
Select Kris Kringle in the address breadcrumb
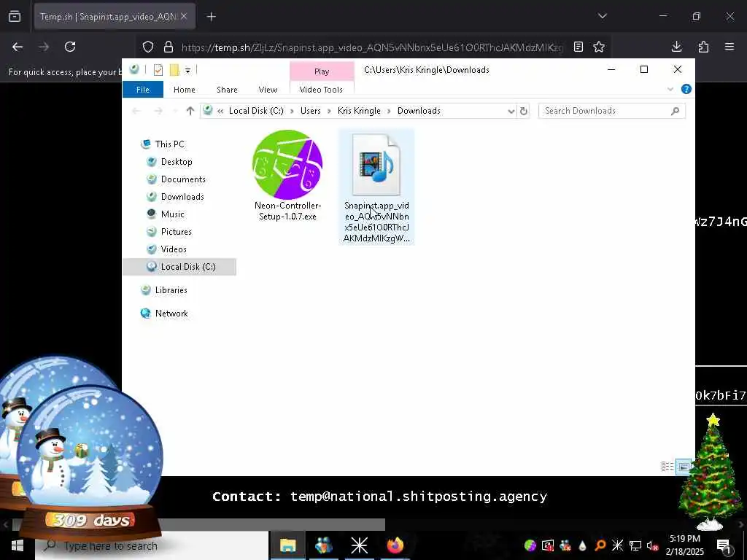click(x=359, y=111)
